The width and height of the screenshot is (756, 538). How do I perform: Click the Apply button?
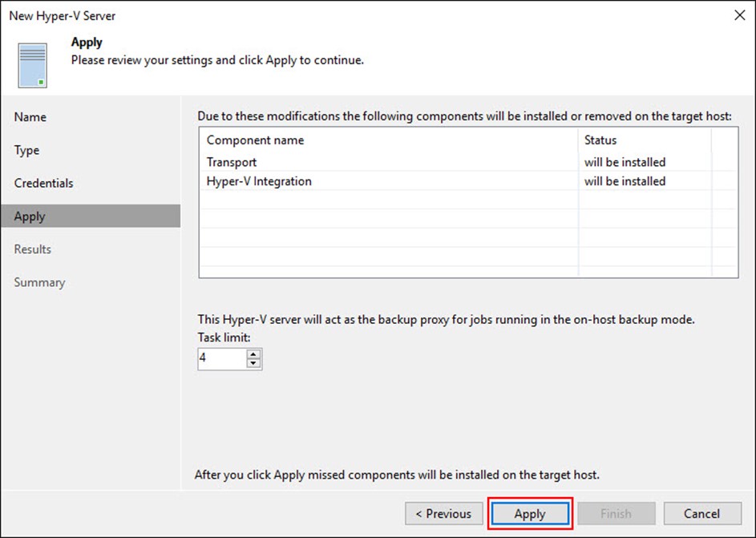tap(530, 513)
